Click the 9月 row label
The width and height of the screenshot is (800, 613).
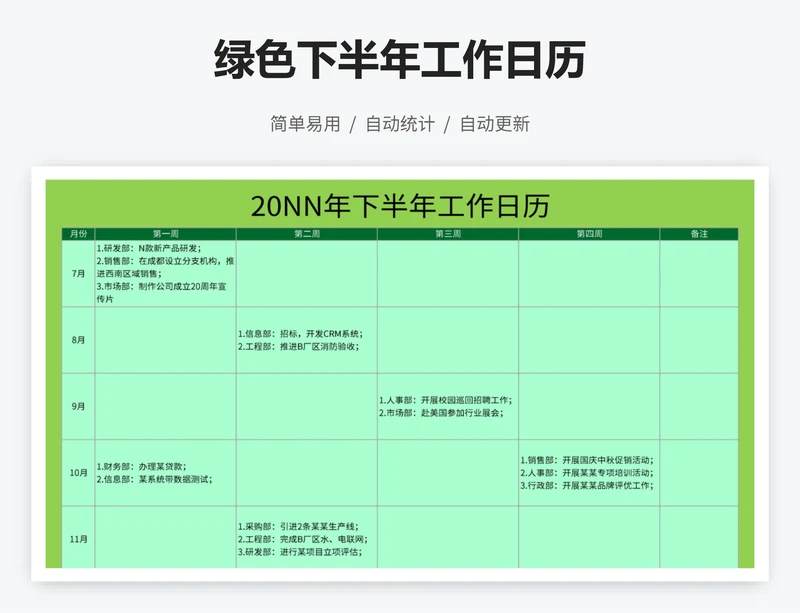79,406
